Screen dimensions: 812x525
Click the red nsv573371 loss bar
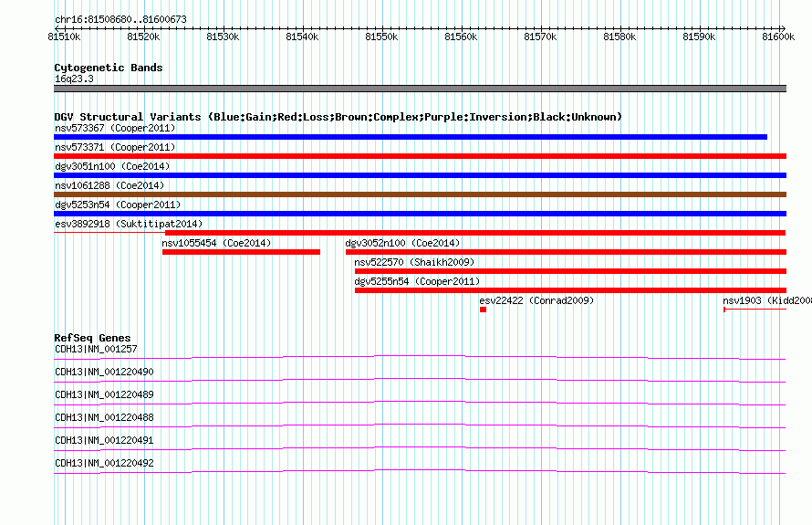tap(420, 156)
